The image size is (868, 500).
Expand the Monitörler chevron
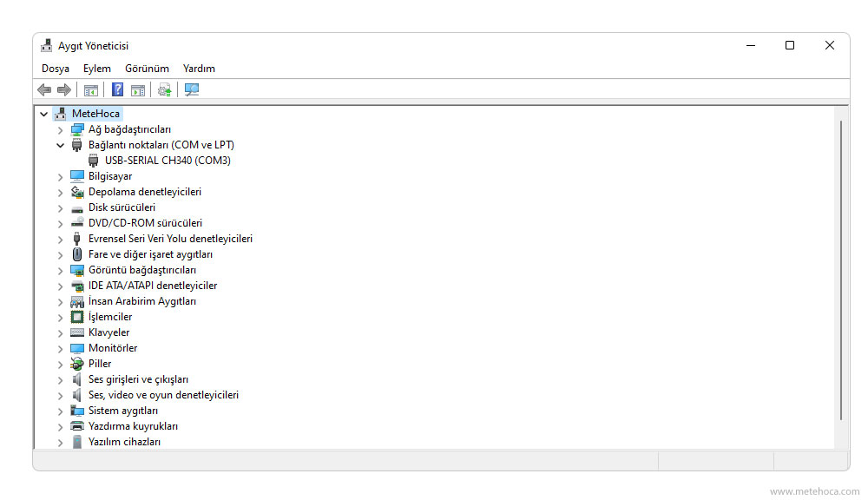61,349
